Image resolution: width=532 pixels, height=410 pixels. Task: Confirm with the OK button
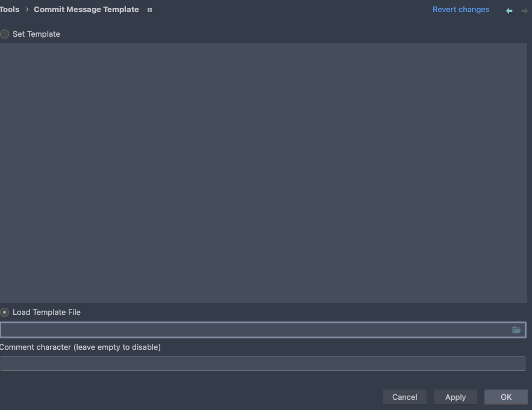(x=506, y=397)
